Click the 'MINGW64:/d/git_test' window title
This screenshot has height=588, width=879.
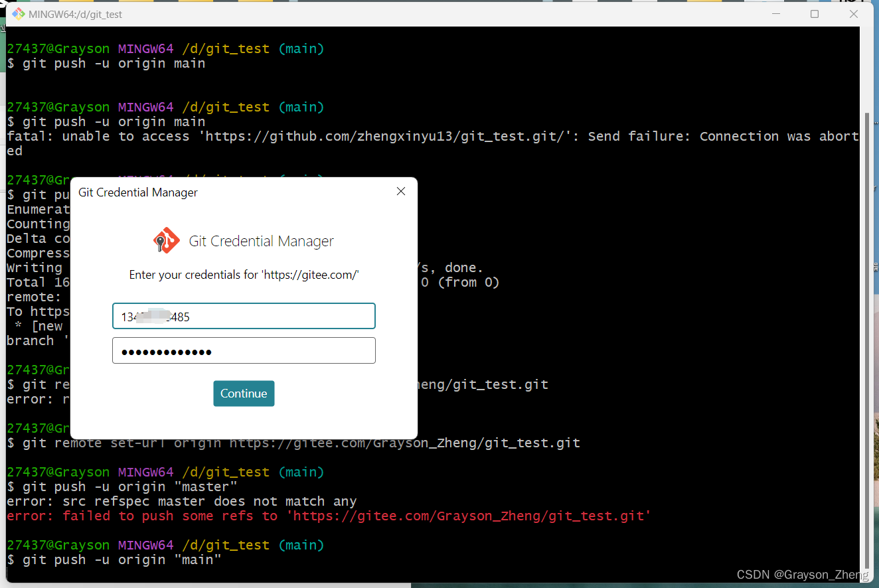click(75, 14)
